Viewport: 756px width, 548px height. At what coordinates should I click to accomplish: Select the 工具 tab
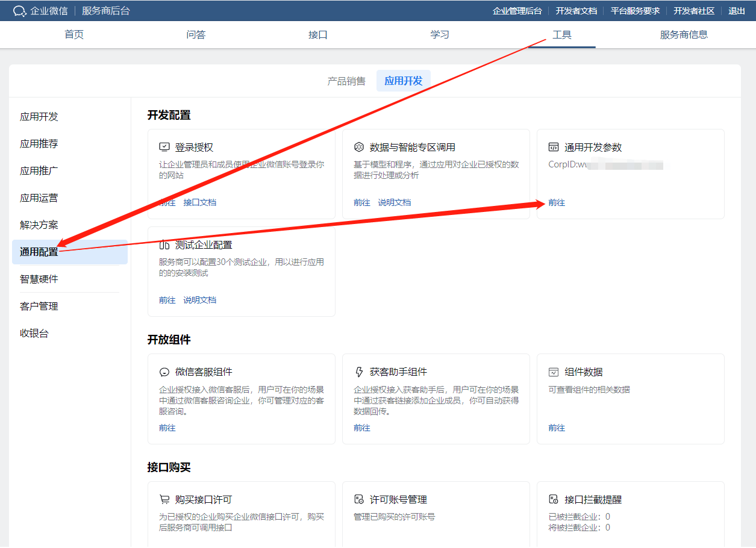coord(562,35)
